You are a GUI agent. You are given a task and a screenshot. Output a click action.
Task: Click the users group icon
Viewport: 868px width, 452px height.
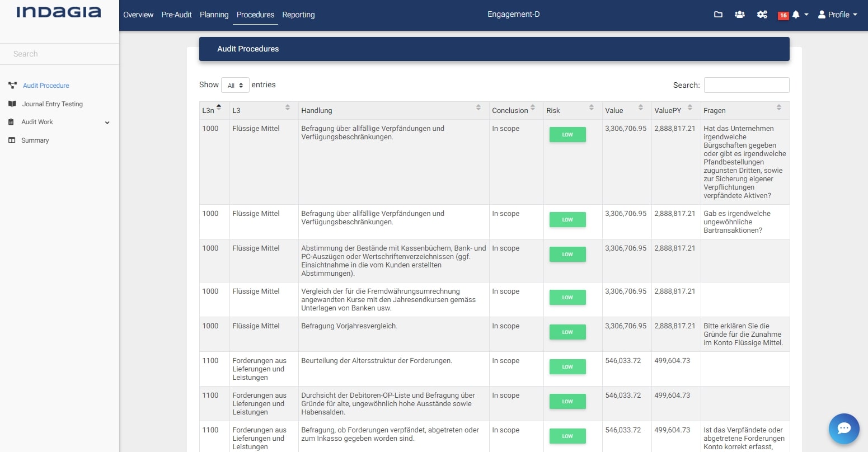click(739, 15)
